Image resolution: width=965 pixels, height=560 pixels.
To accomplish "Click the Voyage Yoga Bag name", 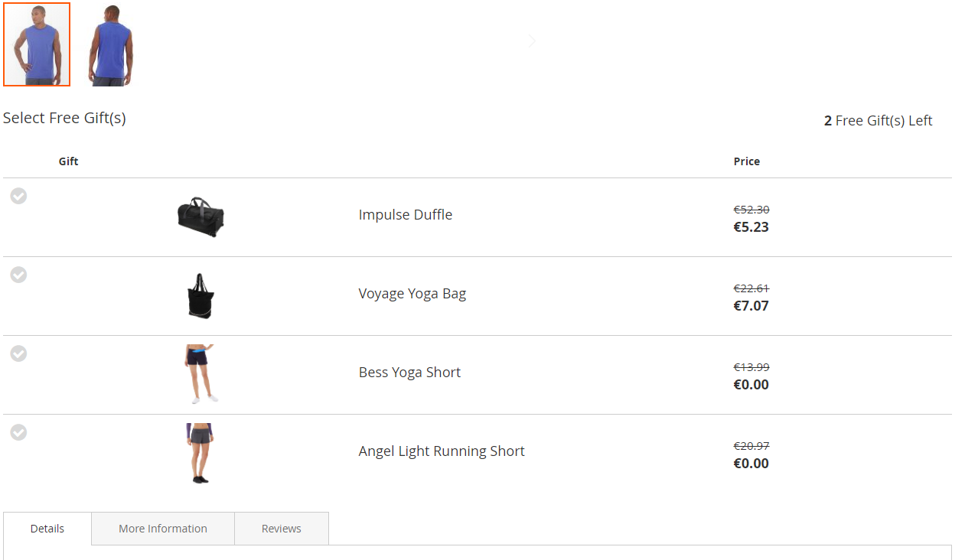I will [412, 294].
